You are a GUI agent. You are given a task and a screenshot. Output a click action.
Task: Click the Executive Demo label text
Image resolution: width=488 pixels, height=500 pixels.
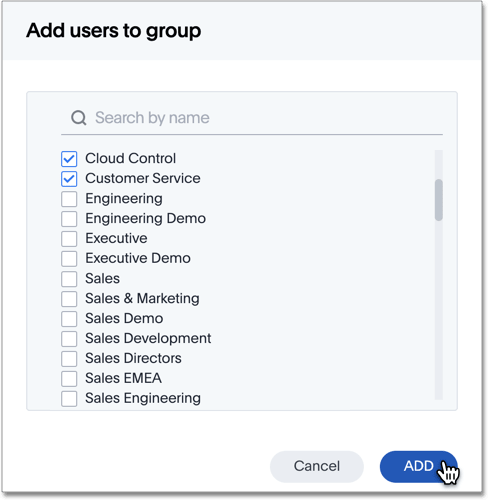click(x=138, y=258)
